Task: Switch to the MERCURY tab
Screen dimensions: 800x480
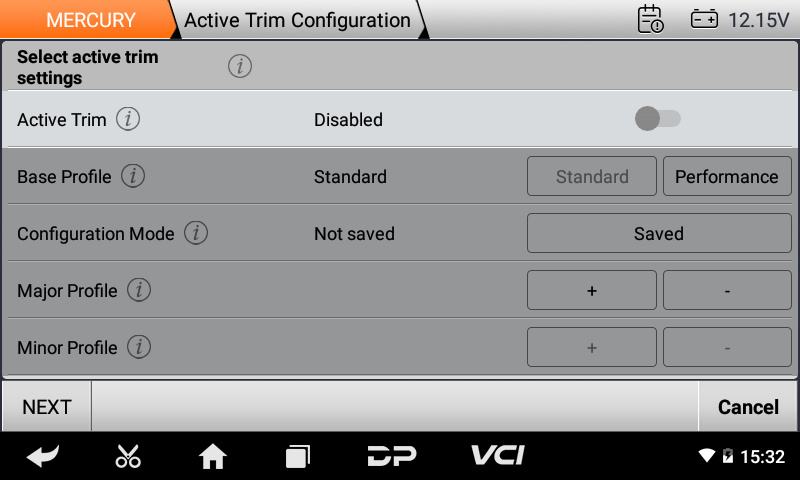Action: [x=90, y=20]
